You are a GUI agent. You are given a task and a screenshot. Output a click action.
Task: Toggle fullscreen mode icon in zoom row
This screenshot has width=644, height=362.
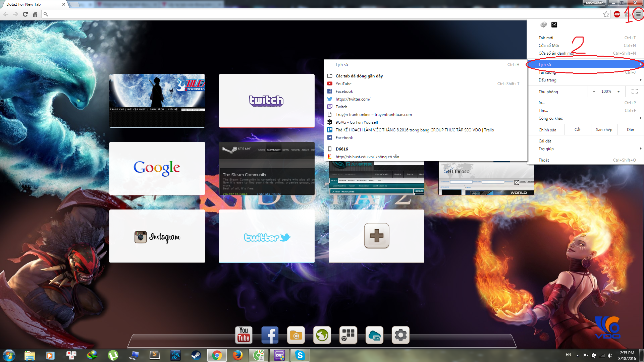634,92
